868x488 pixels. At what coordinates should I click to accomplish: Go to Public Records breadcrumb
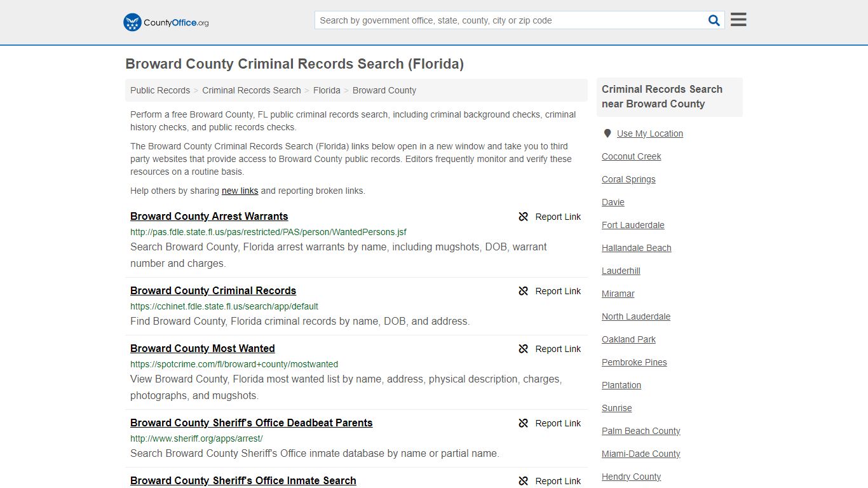pos(160,90)
